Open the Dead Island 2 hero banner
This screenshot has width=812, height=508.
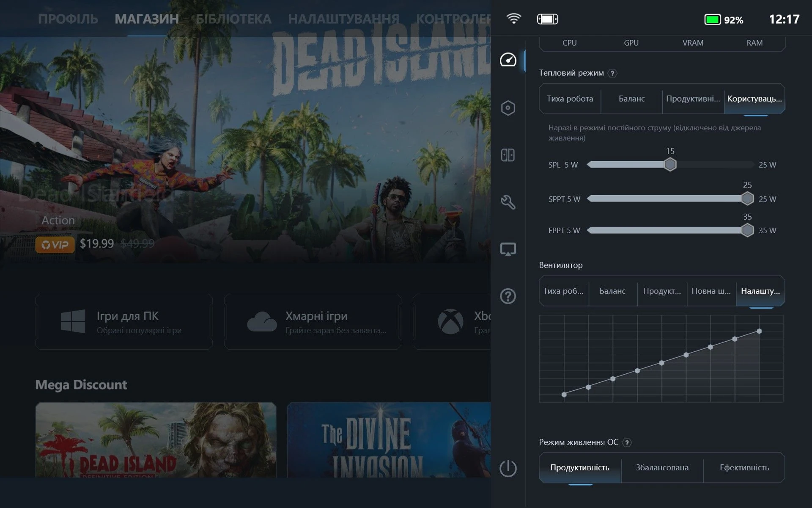[245, 150]
